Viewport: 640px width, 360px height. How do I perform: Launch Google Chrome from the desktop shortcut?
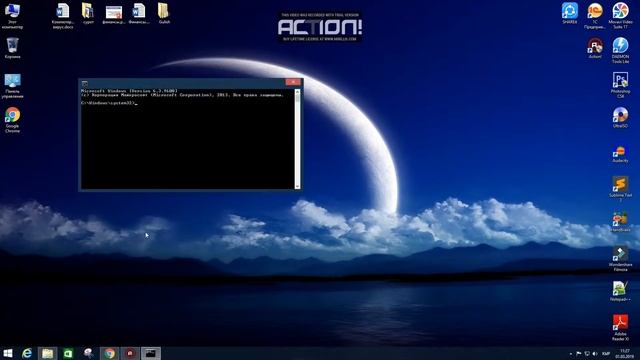point(12,120)
